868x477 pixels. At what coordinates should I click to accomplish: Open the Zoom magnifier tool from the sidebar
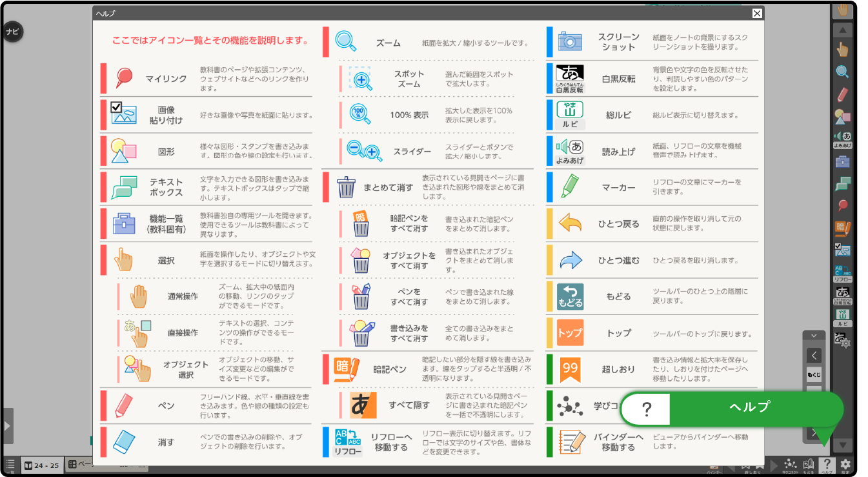(842, 71)
